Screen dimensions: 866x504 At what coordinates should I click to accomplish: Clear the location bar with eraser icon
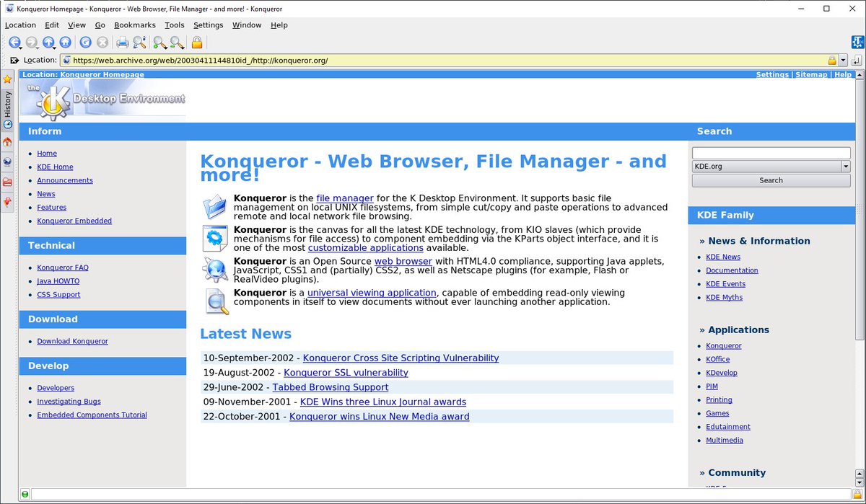tap(14, 60)
